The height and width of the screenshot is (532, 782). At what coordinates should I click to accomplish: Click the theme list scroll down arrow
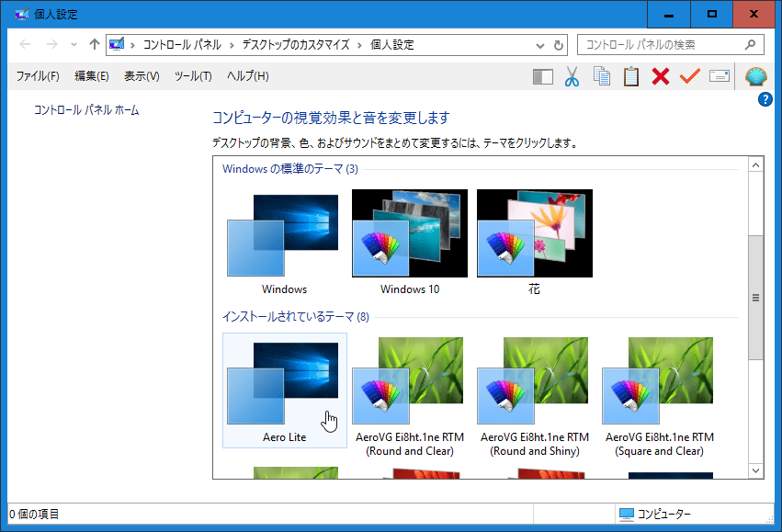(x=756, y=470)
